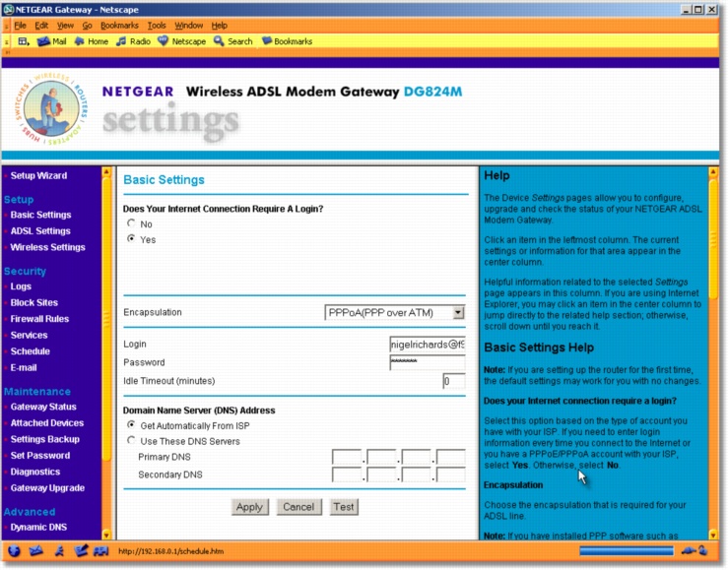The height and width of the screenshot is (570, 728).
Task: Click the page loading progress bar
Action: pos(627,551)
